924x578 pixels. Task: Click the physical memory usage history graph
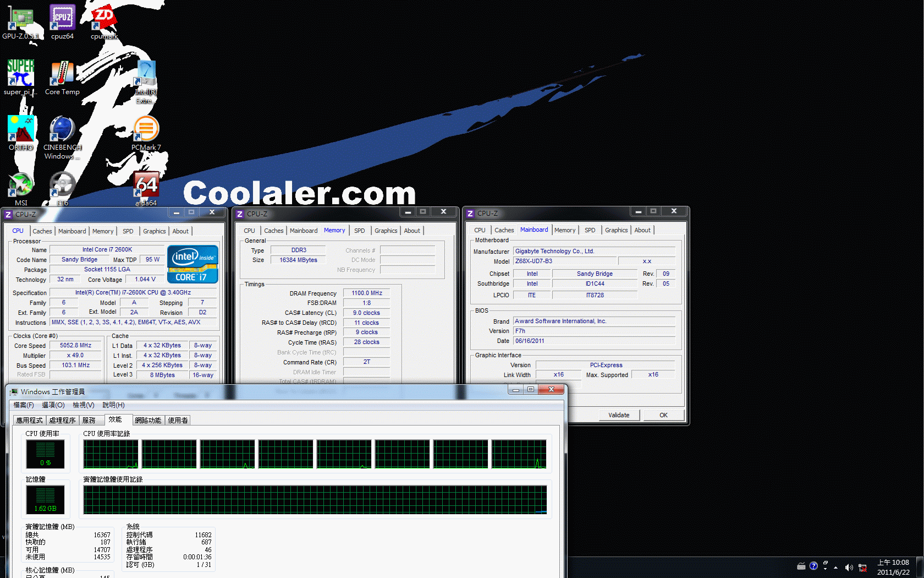coord(315,500)
